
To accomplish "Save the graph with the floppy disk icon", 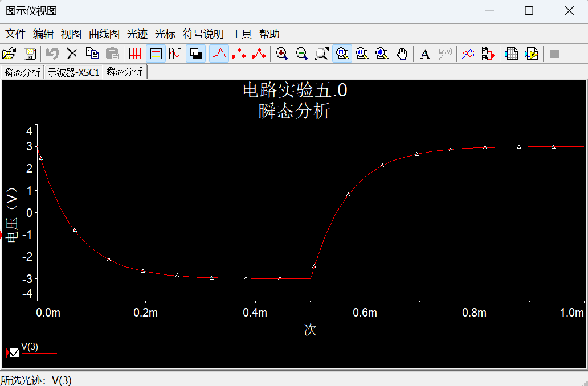I will [30, 54].
